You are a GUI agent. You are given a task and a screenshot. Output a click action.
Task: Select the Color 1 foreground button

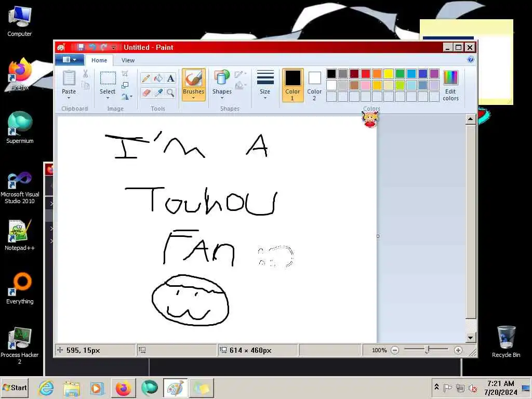(292, 85)
